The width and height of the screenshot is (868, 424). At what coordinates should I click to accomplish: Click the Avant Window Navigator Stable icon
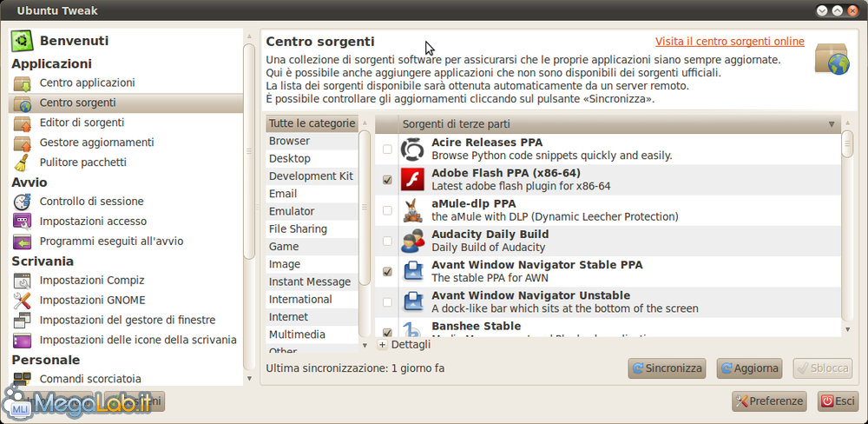[412, 272]
